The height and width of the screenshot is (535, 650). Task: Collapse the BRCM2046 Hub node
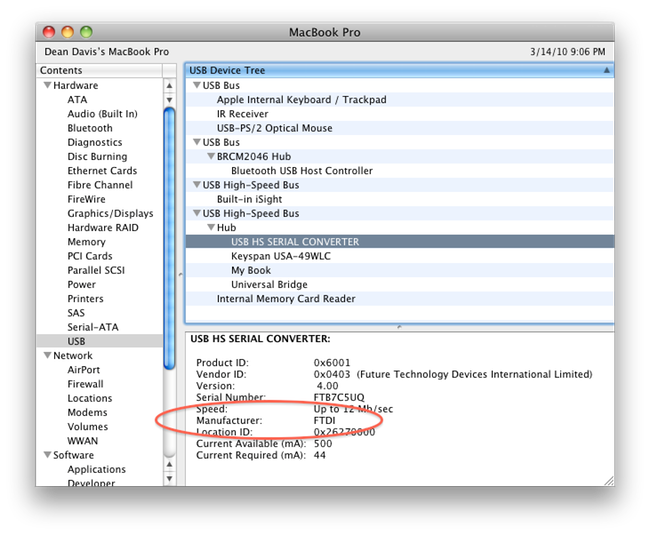[x=211, y=156]
